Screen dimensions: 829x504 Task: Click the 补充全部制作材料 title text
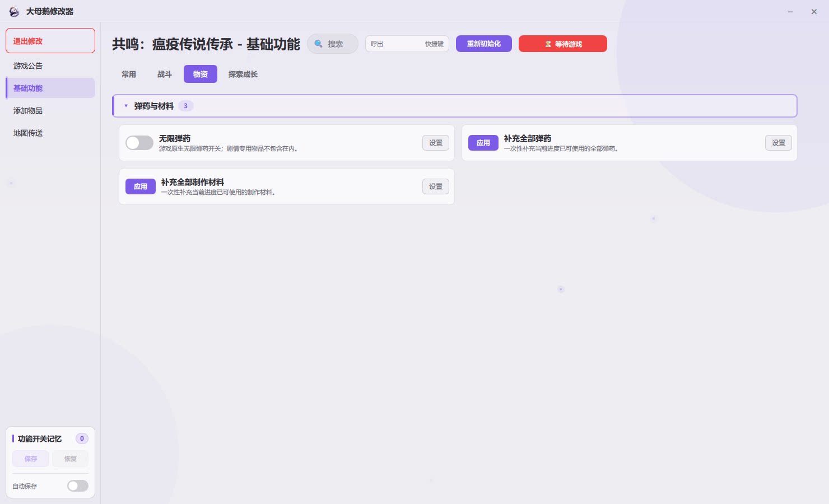pyautogui.click(x=193, y=182)
